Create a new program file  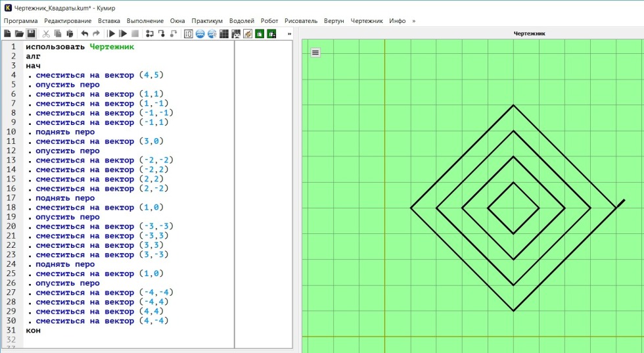(x=7, y=34)
